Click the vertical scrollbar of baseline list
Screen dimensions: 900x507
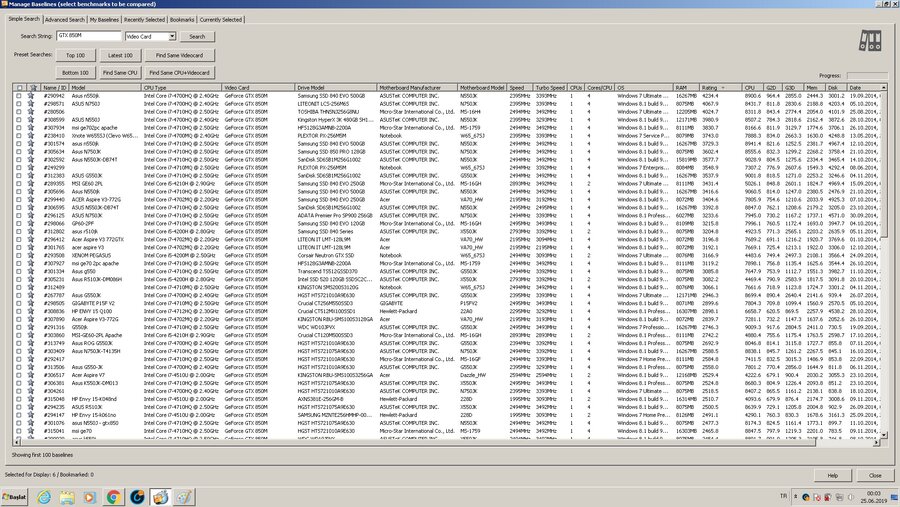point(883,261)
